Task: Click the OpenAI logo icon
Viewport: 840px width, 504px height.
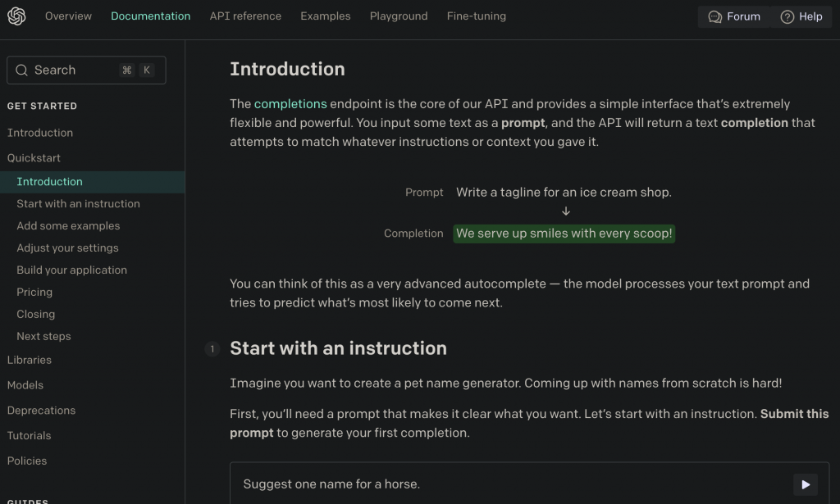Action: pyautogui.click(x=16, y=16)
